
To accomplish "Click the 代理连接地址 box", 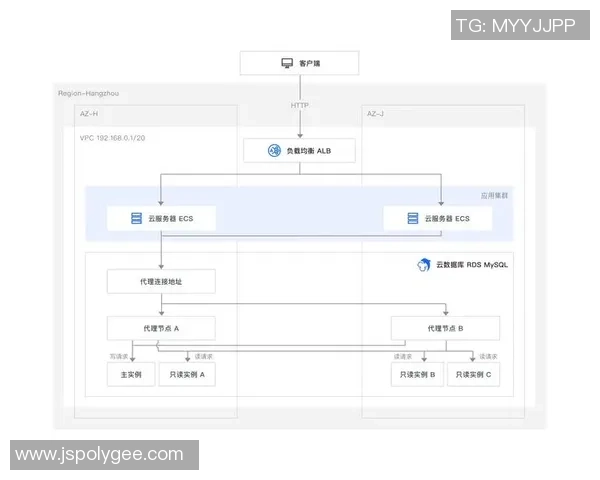I will [161, 282].
